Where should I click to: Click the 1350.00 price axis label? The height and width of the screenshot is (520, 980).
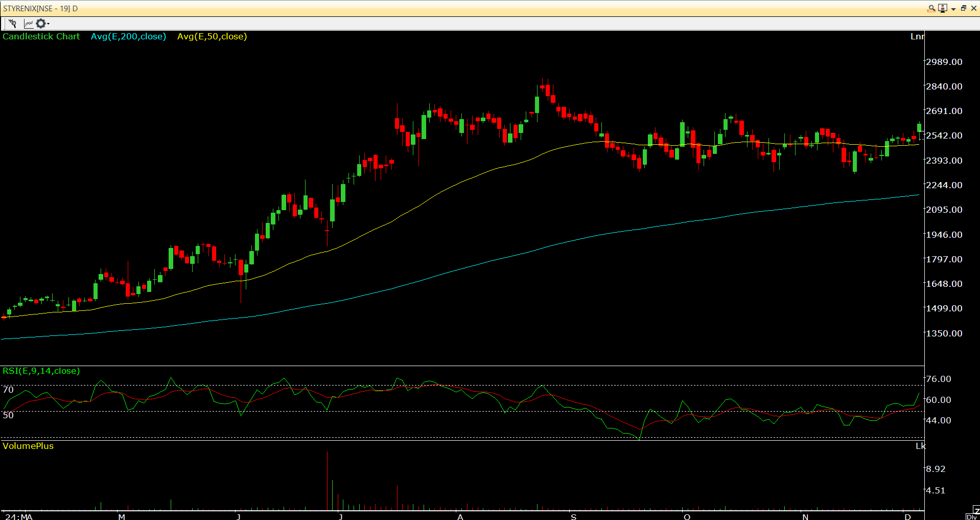pyautogui.click(x=944, y=333)
